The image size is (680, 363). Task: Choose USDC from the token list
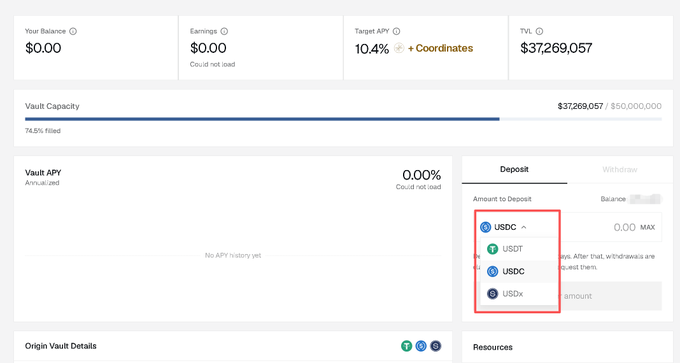tap(519, 271)
